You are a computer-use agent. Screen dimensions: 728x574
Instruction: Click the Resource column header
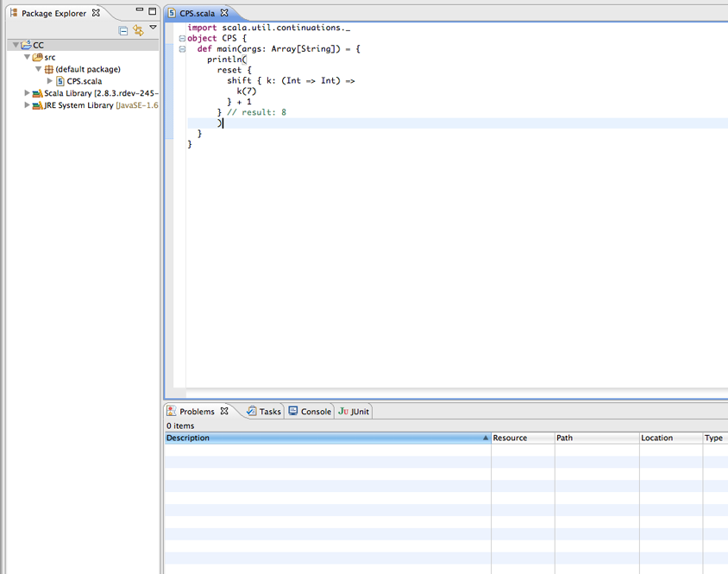[510, 438]
